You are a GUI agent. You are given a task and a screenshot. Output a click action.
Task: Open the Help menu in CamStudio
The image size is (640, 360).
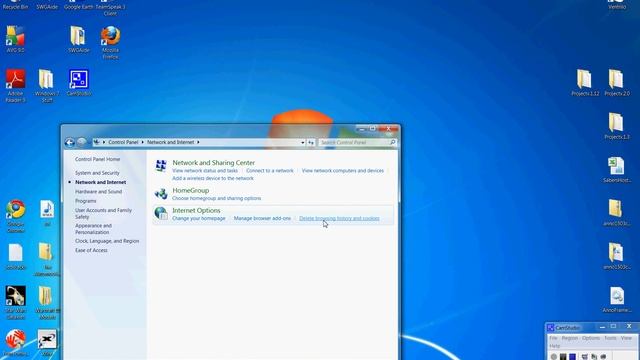pyautogui.click(x=554, y=346)
